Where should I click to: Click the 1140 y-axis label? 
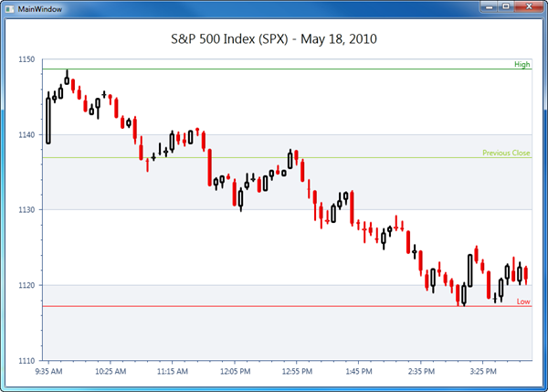point(26,134)
